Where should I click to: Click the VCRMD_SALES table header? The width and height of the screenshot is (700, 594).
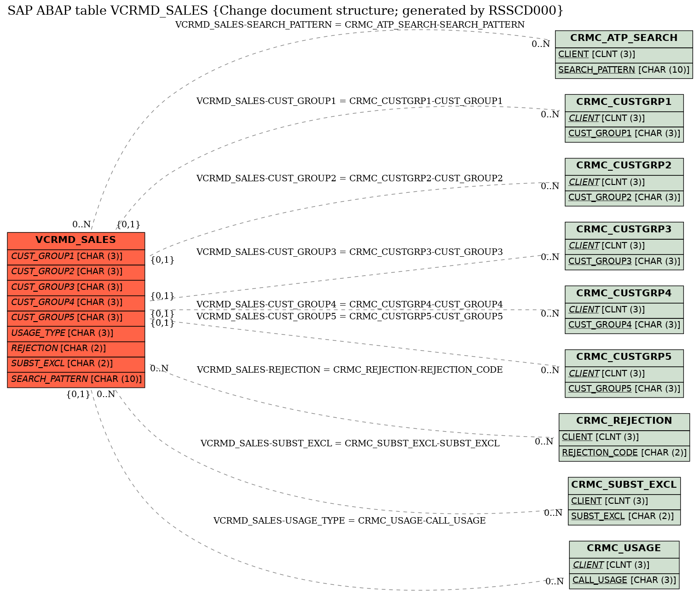tap(76, 240)
